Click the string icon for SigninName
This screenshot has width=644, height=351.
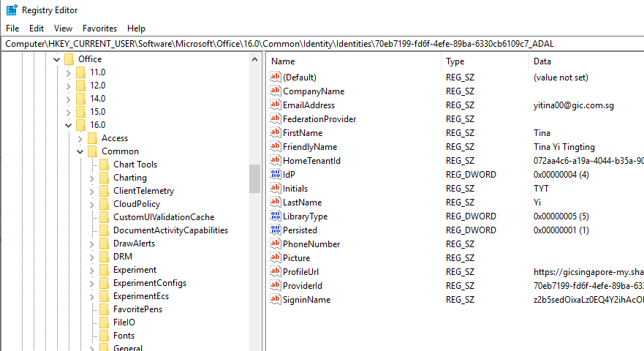pos(275,300)
